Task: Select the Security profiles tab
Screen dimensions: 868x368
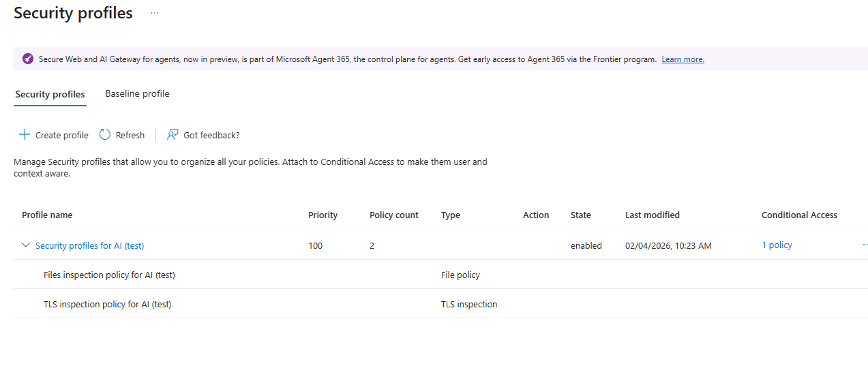Action: coord(50,95)
